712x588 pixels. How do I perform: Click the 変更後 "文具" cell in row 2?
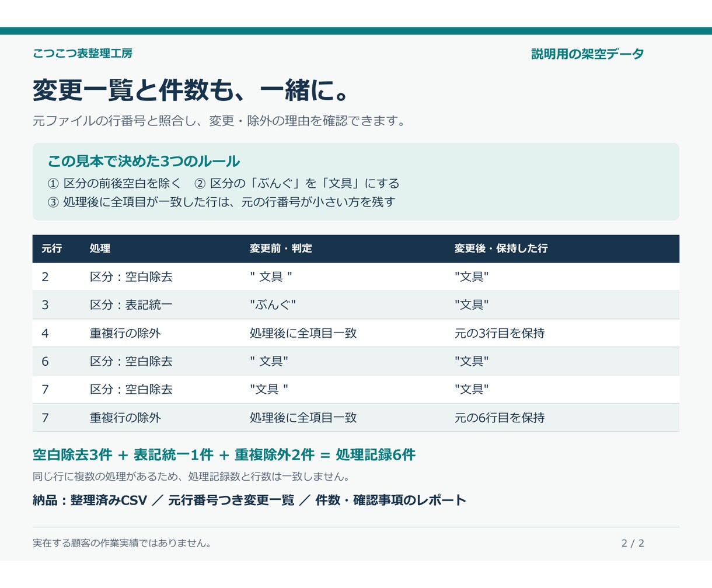[472, 277]
